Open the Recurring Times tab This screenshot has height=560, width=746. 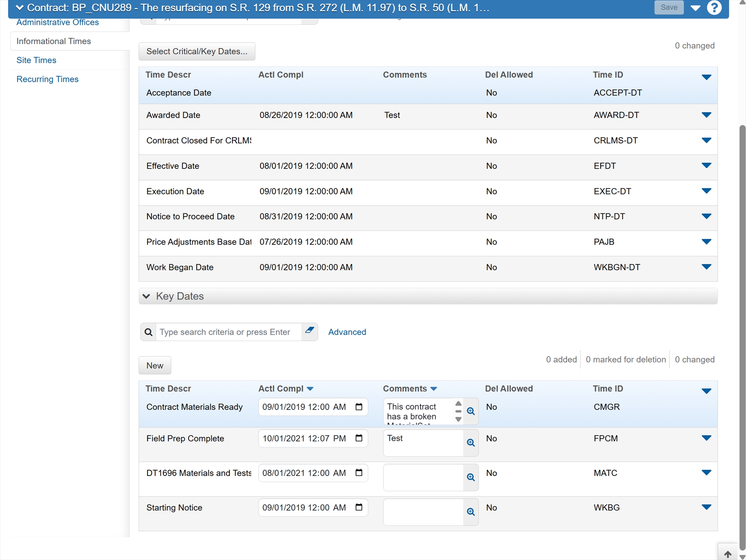47,79
